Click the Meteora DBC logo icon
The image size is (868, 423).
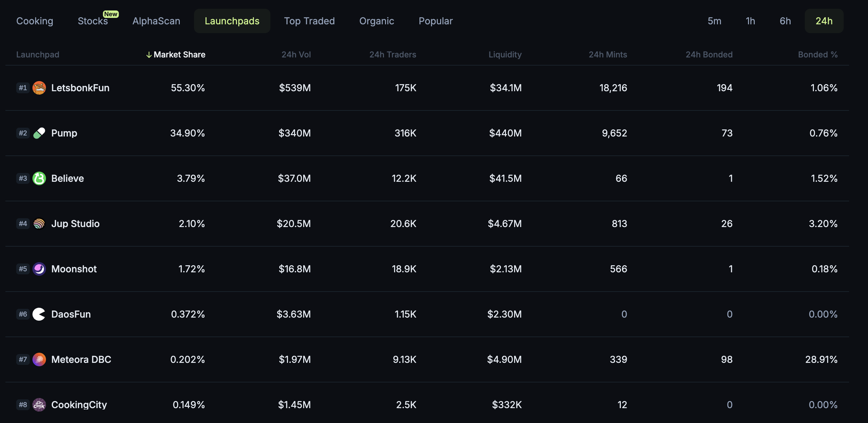[x=39, y=359]
